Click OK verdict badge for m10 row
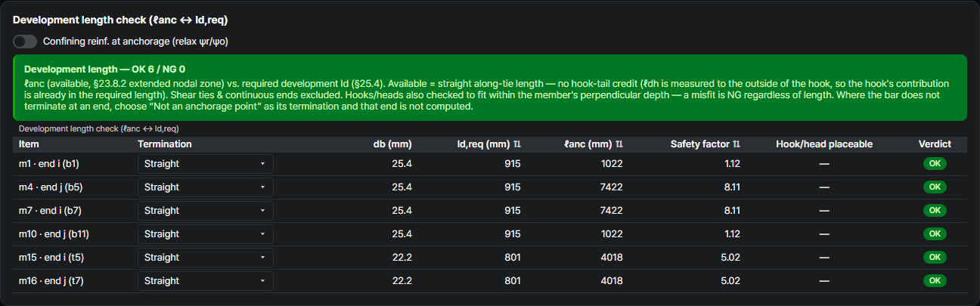The height and width of the screenshot is (306, 980). click(x=935, y=234)
